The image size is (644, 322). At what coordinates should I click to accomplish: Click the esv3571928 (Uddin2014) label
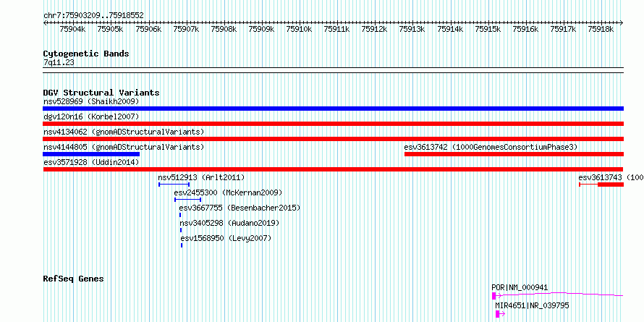click(x=91, y=162)
